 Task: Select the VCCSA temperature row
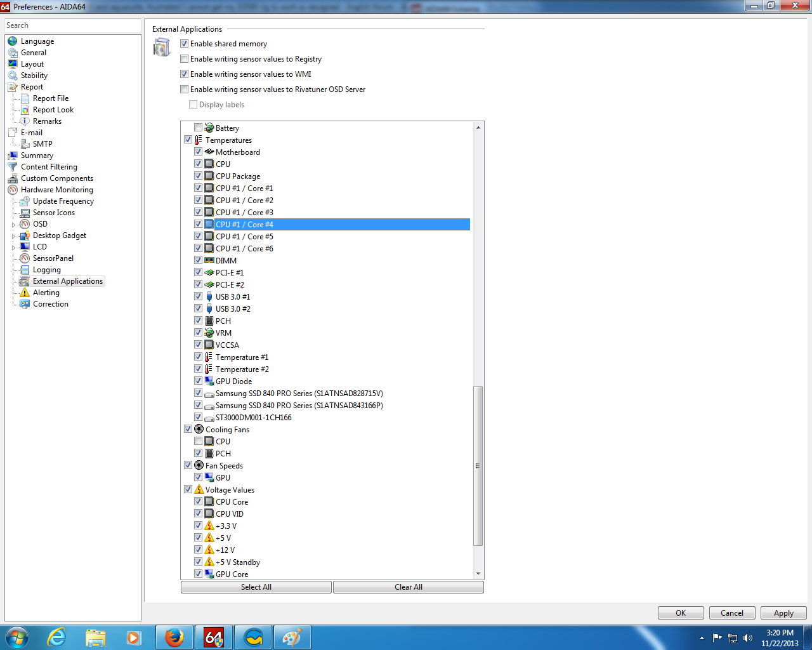pos(227,345)
